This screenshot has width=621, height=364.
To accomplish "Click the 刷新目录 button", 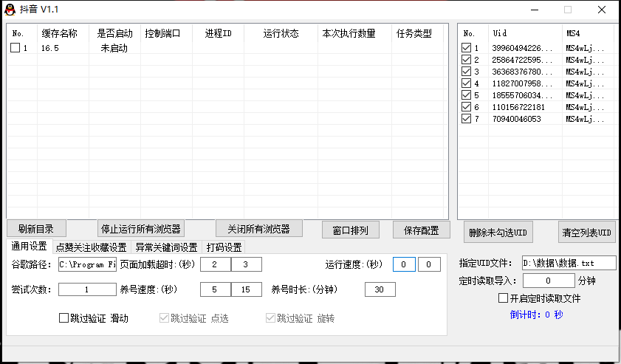I will [x=36, y=229].
